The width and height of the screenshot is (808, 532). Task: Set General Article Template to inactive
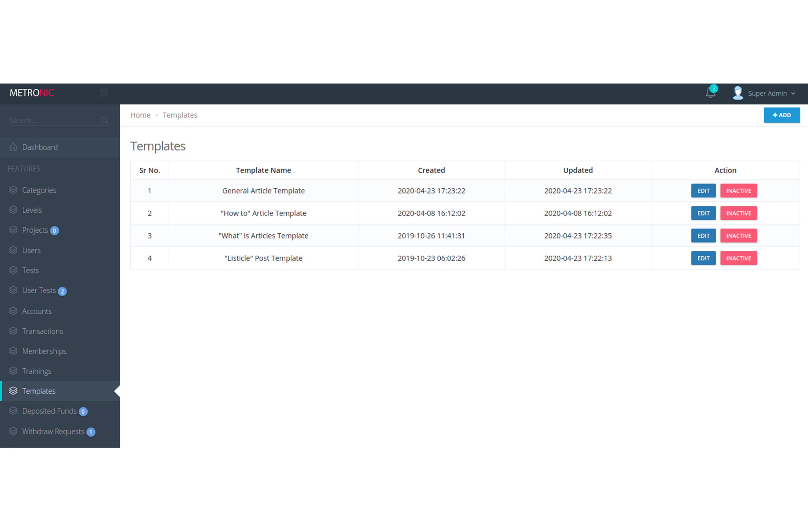click(738, 191)
